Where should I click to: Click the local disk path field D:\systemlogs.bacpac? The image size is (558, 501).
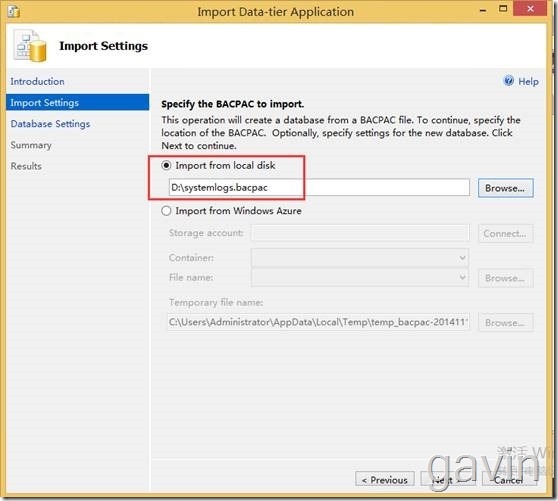click(319, 188)
